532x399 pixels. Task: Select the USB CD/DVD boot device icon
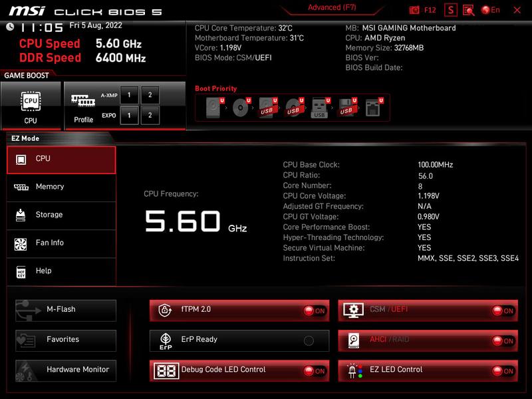294,108
